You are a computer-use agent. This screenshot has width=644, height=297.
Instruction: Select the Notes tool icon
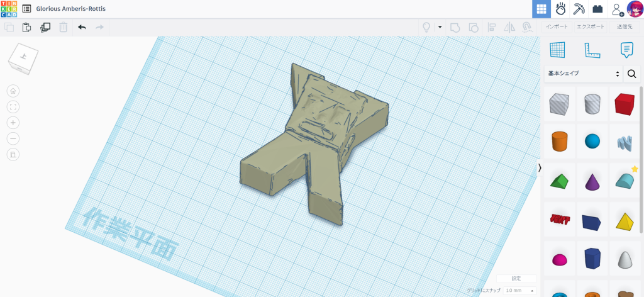[x=626, y=50]
